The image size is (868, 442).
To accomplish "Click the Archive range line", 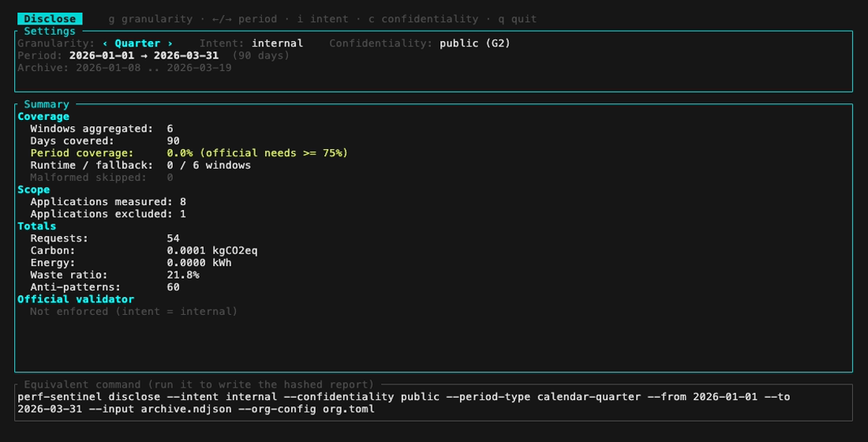I will tap(125, 68).
